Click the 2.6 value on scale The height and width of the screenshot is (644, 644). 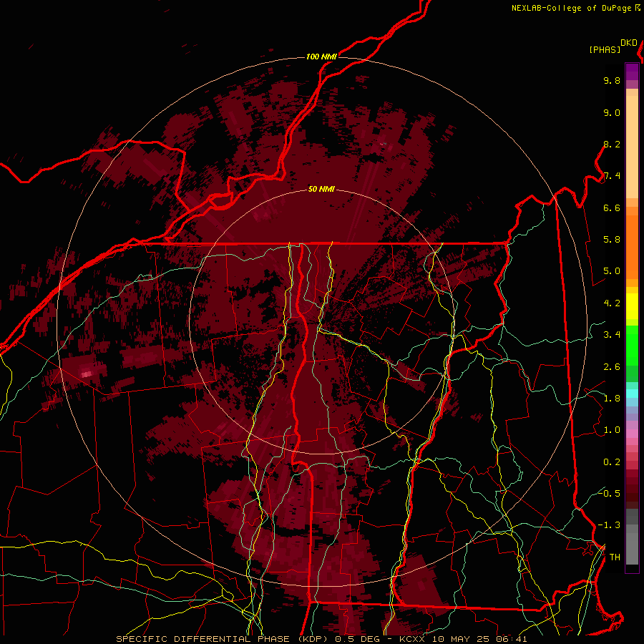[x=612, y=367]
